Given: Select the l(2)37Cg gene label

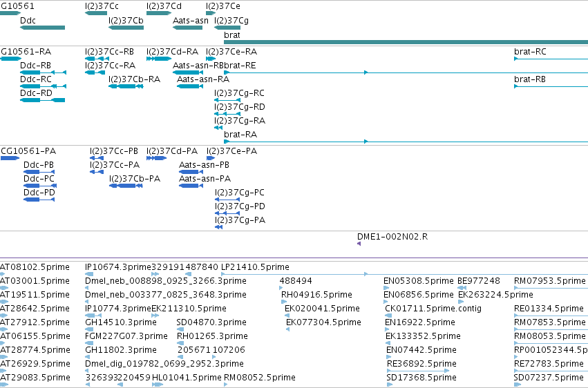Looking at the screenshot, I should pyautogui.click(x=231, y=21).
